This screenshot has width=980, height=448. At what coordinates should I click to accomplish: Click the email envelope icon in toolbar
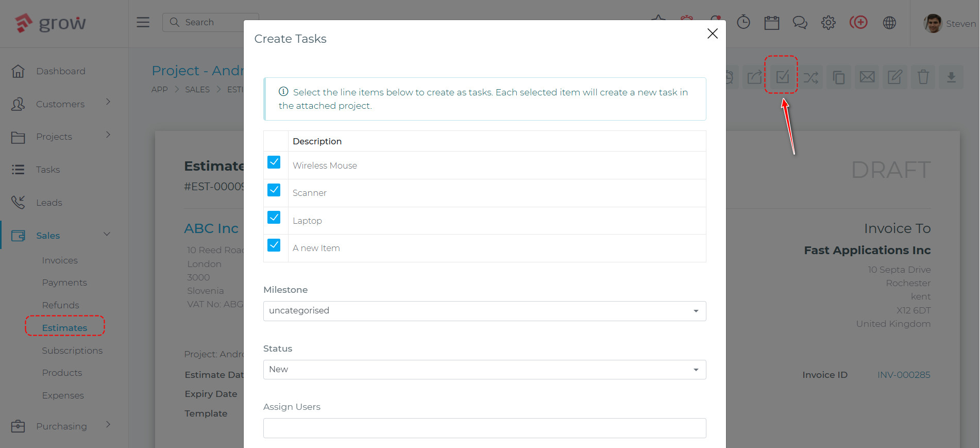click(x=867, y=77)
